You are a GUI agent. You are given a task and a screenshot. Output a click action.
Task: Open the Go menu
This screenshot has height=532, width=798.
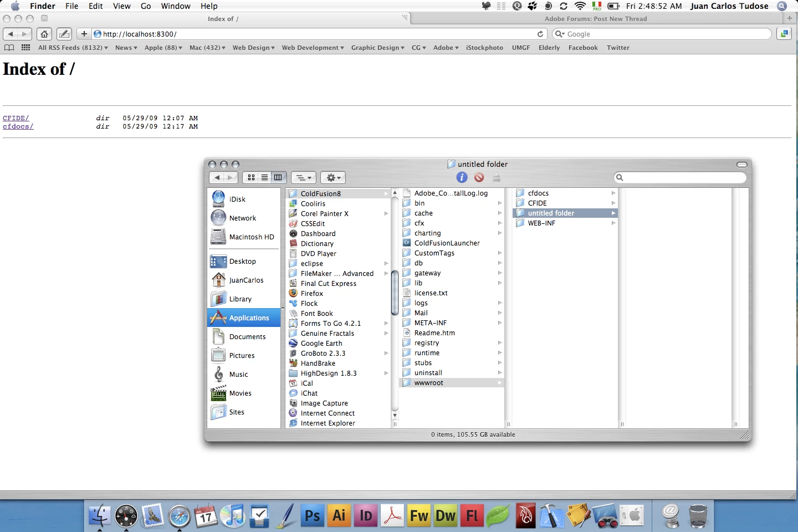pyautogui.click(x=146, y=6)
